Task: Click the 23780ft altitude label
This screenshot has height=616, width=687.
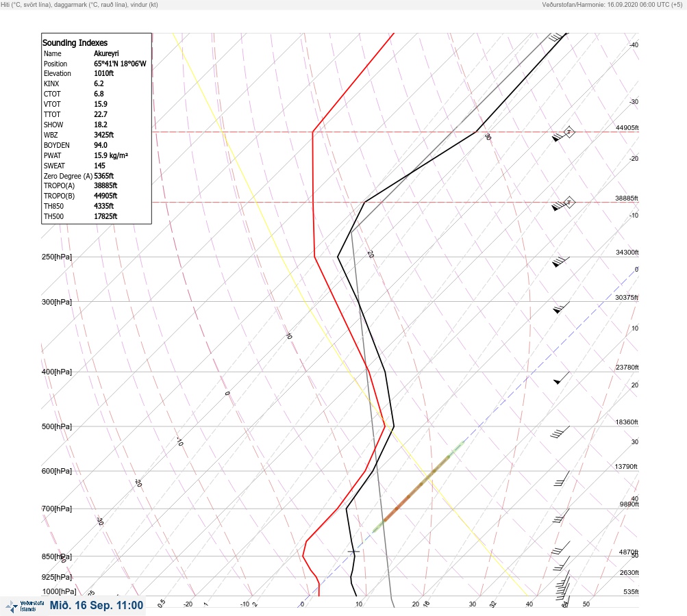Action: click(x=627, y=368)
